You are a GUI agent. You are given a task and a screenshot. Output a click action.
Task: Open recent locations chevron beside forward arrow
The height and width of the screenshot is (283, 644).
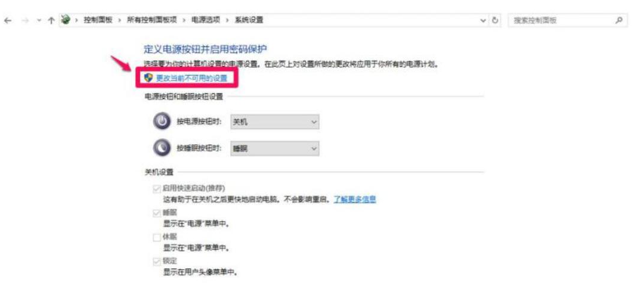click(x=39, y=20)
